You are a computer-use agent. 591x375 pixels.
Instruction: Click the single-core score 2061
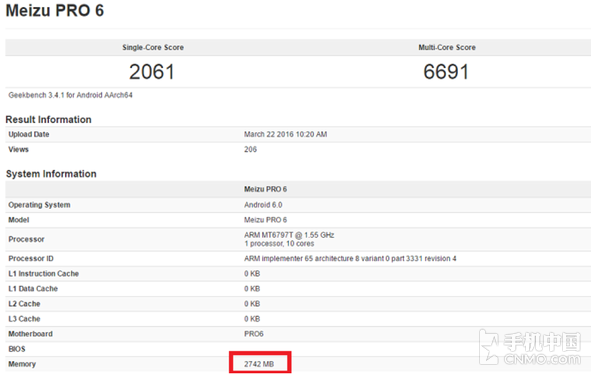[x=152, y=72]
